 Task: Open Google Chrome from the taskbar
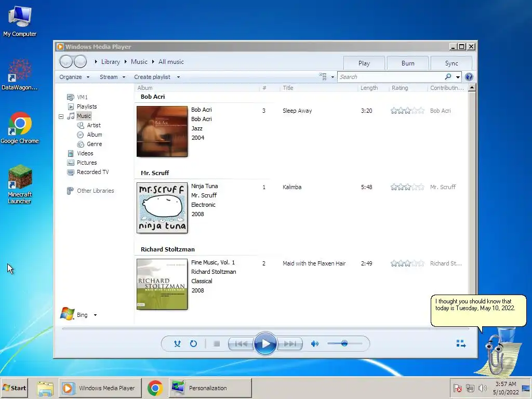(155, 388)
